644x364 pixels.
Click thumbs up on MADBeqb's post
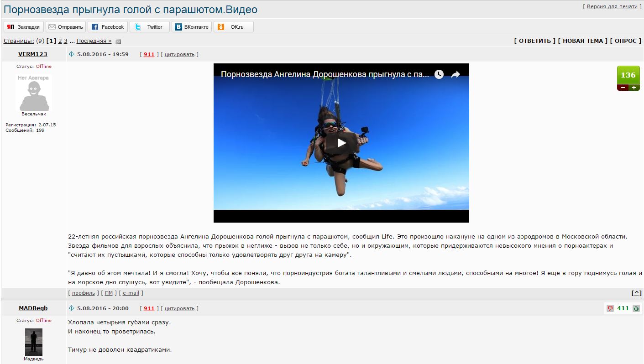point(636,308)
